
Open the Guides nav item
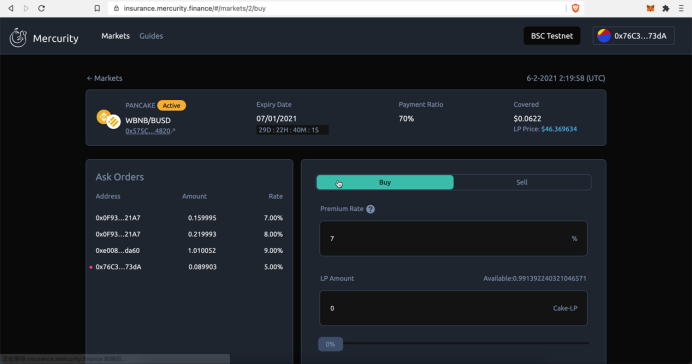coord(151,36)
